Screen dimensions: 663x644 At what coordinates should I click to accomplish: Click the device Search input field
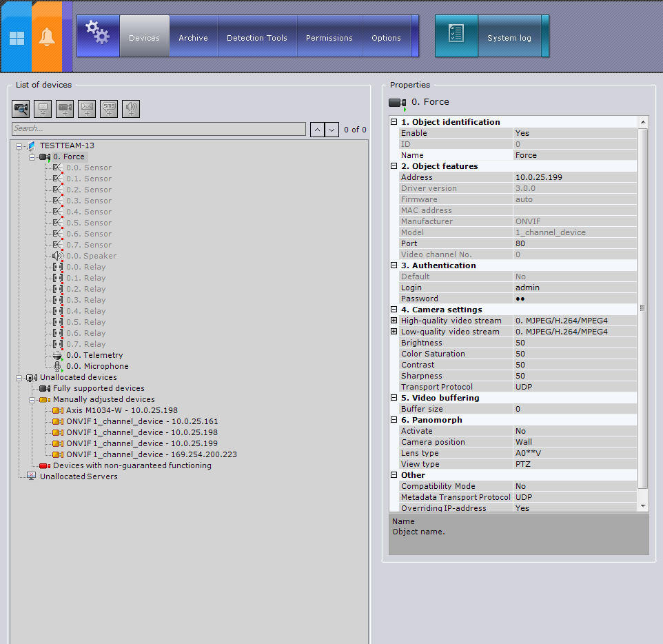tap(159, 129)
